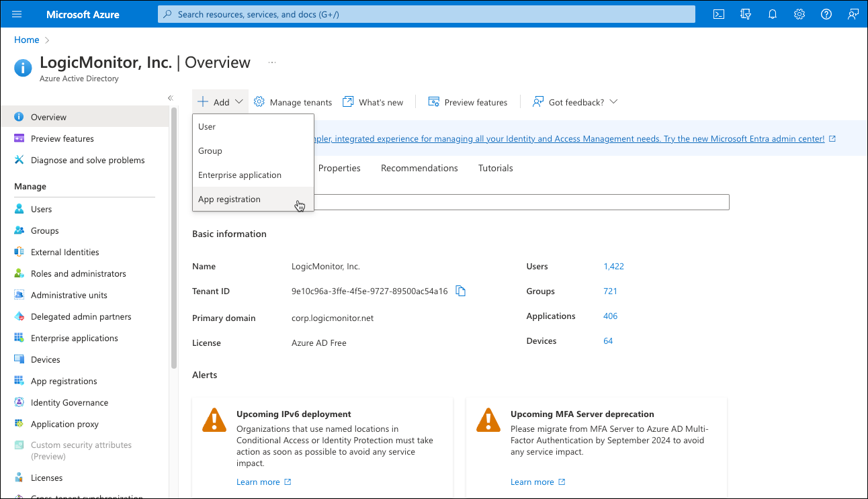Click the Microsoft Azure brand title
Screen dimensions: 868x499
coord(83,14)
